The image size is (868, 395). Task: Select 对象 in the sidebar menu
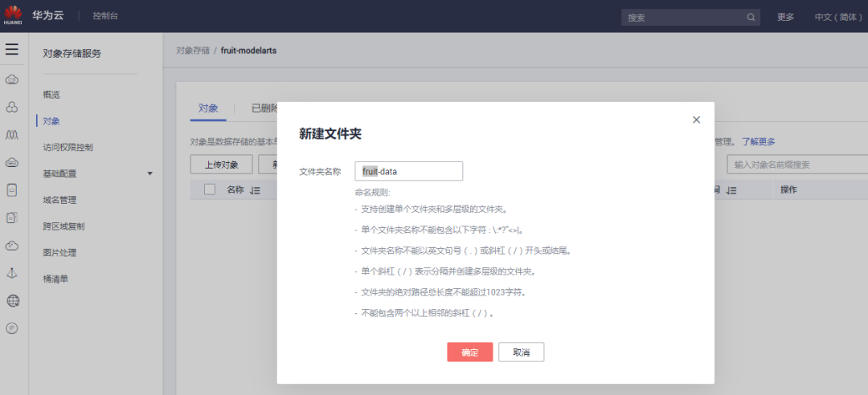coord(51,120)
